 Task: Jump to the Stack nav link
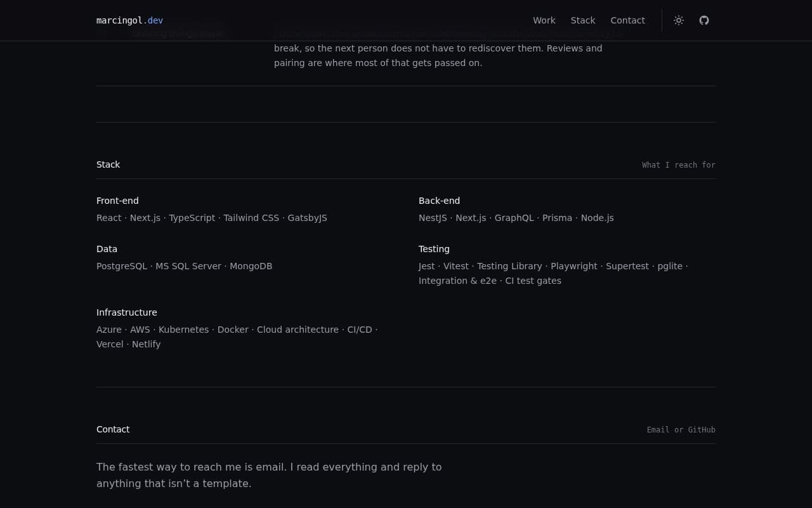pyautogui.click(x=583, y=20)
